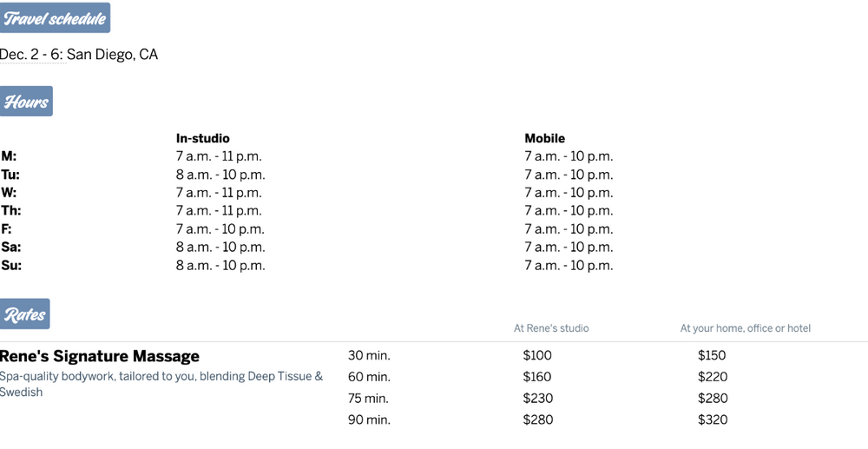The image size is (868, 449).
Task: Click the Spa-quality bodywork description text
Action: (161, 377)
